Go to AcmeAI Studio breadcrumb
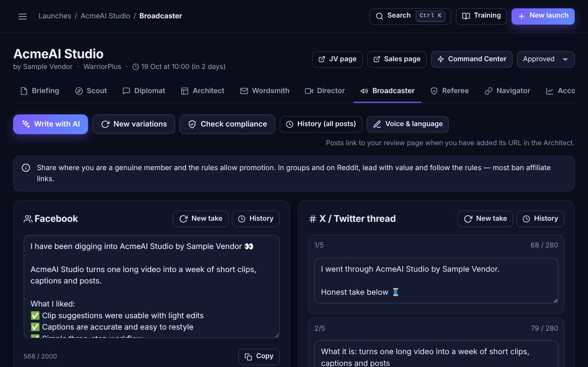 [105, 16]
